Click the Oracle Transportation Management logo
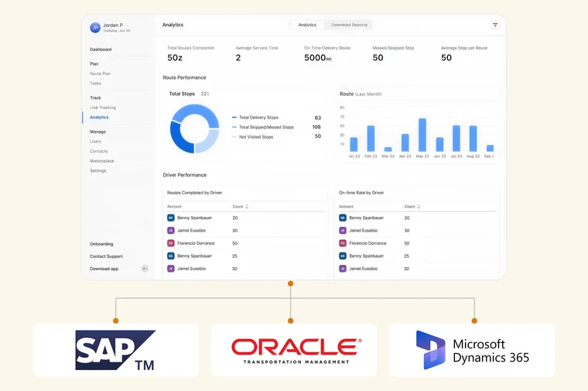Image resolution: width=588 pixels, height=391 pixels. coord(296,351)
